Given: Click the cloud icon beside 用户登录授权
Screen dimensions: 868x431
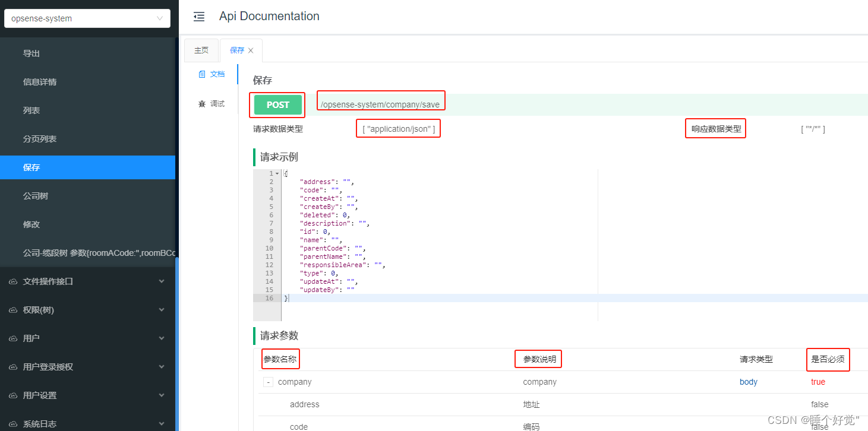Looking at the screenshot, I should click(x=13, y=367).
